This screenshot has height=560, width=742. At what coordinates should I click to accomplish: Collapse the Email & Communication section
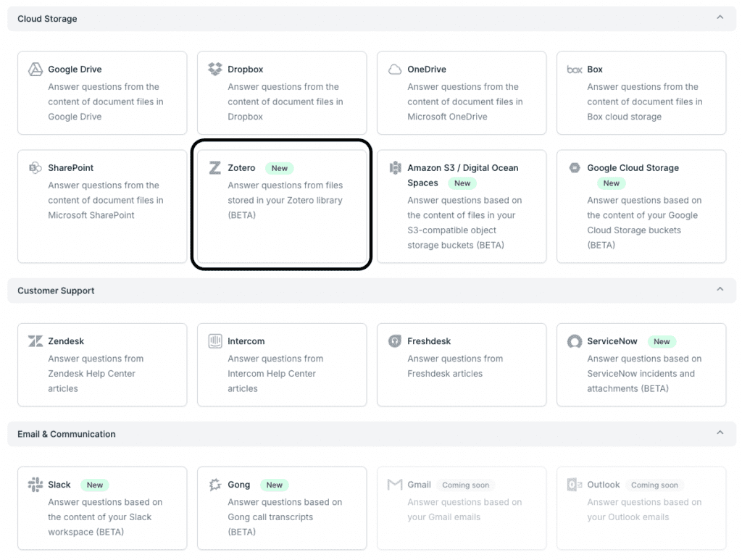720,433
